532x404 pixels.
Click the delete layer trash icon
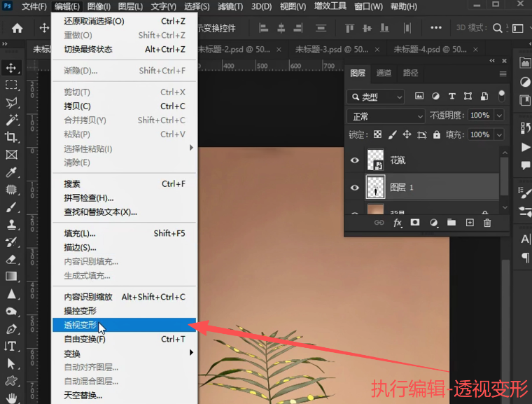pyautogui.click(x=487, y=223)
